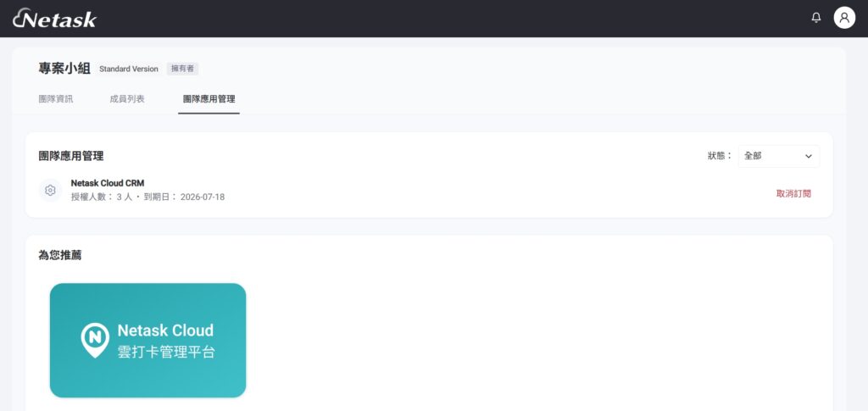
Task: Open the notifications bell
Action: click(816, 18)
